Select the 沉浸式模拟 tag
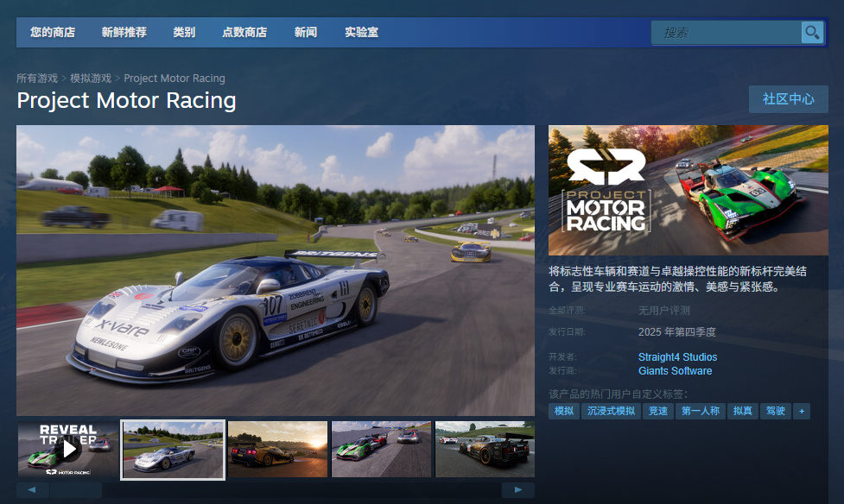The height and width of the screenshot is (504, 844). [x=609, y=411]
